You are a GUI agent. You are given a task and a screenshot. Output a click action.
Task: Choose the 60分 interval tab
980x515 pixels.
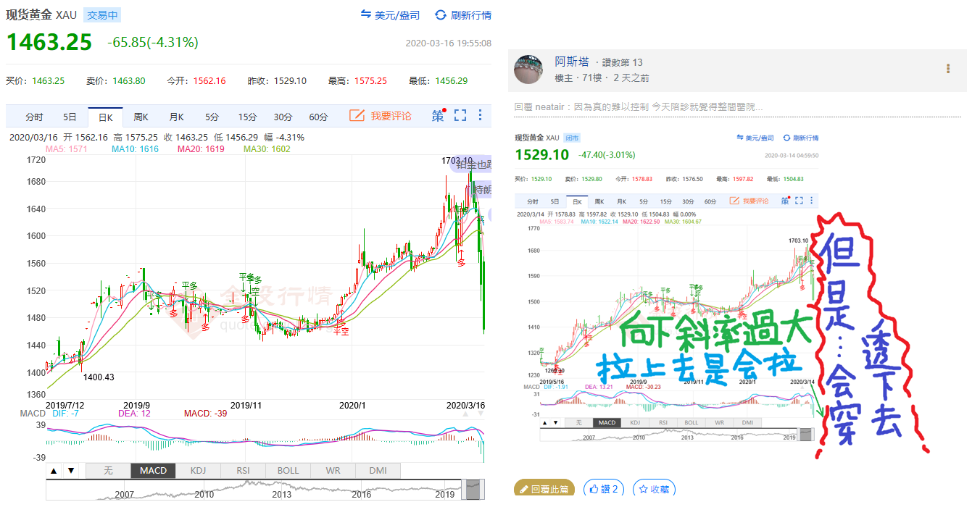click(318, 117)
